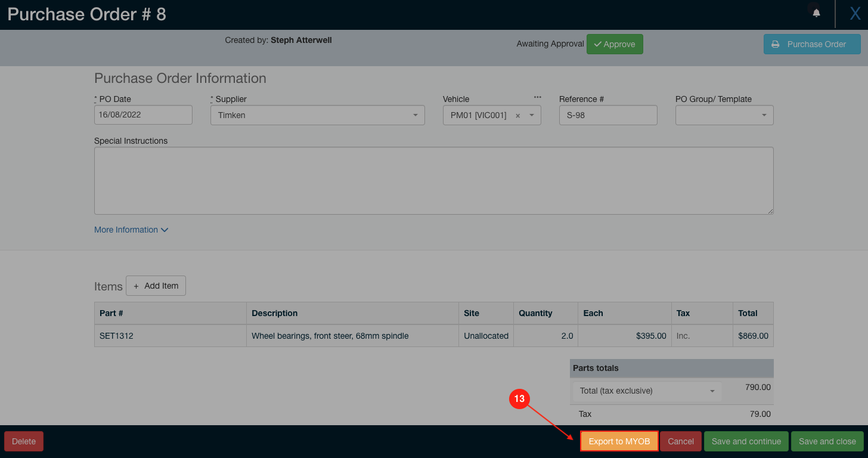Viewport: 868px width, 458px height.
Task: Approve the purchase order
Action: (x=615, y=44)
